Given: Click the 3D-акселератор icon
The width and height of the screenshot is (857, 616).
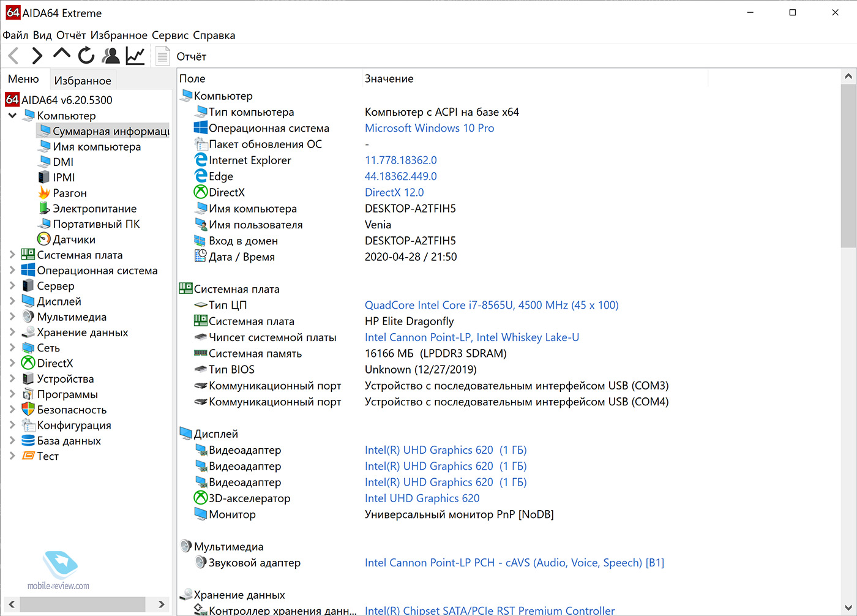Looking at the screenshot, I should click(201, 498).
